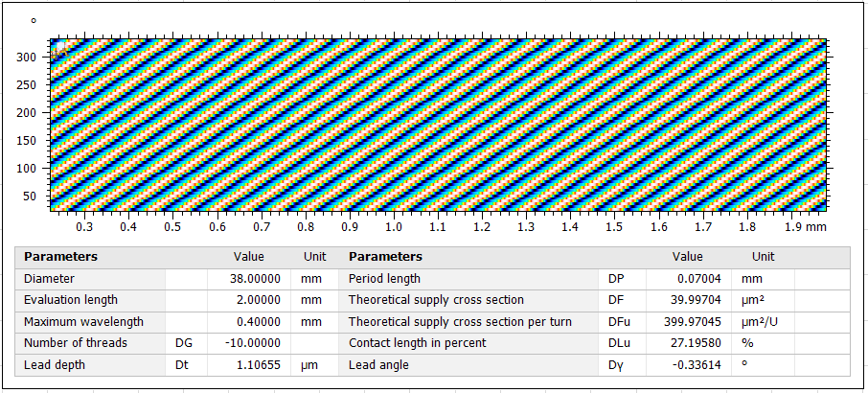Image resolution: width=868 pixels, height=393 pixels.
Task: Click the right table's Unit header
Action: 763,257
